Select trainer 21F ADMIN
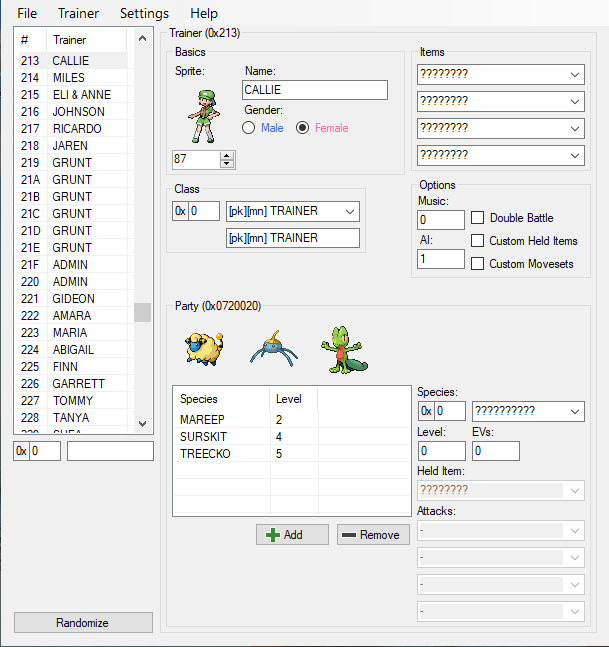 73,264
